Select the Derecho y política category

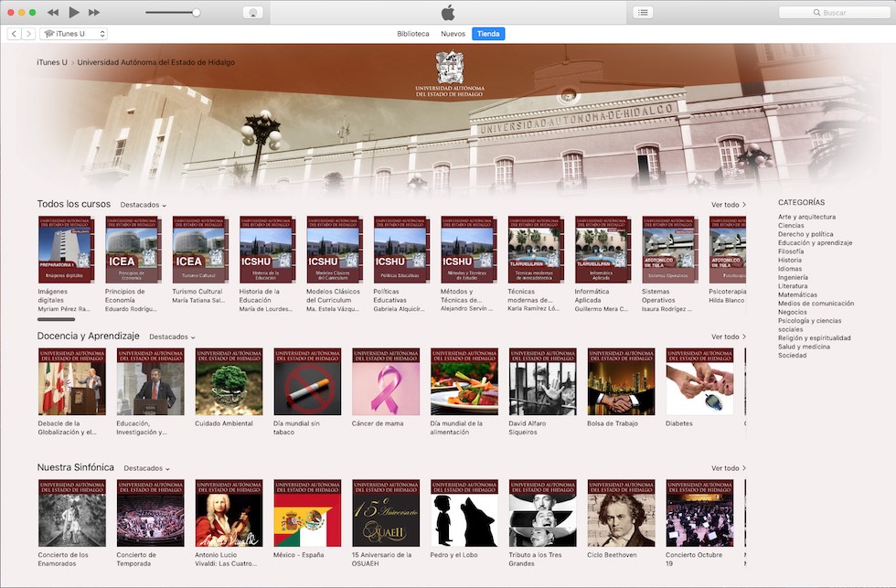pyautogui.click(x=805, y=234)
